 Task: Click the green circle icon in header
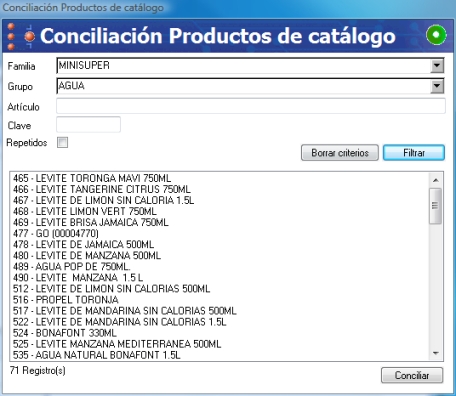pos(436,35)
